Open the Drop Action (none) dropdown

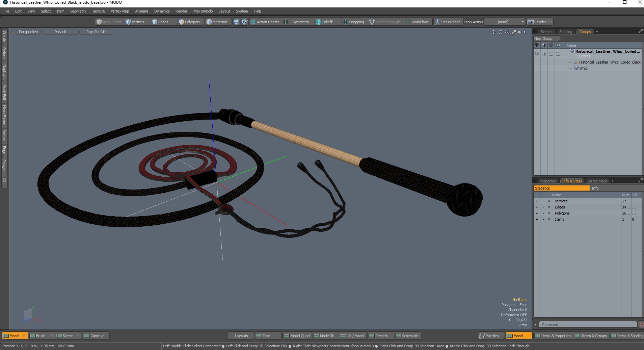pyautogui.click(x=505, y=22)
